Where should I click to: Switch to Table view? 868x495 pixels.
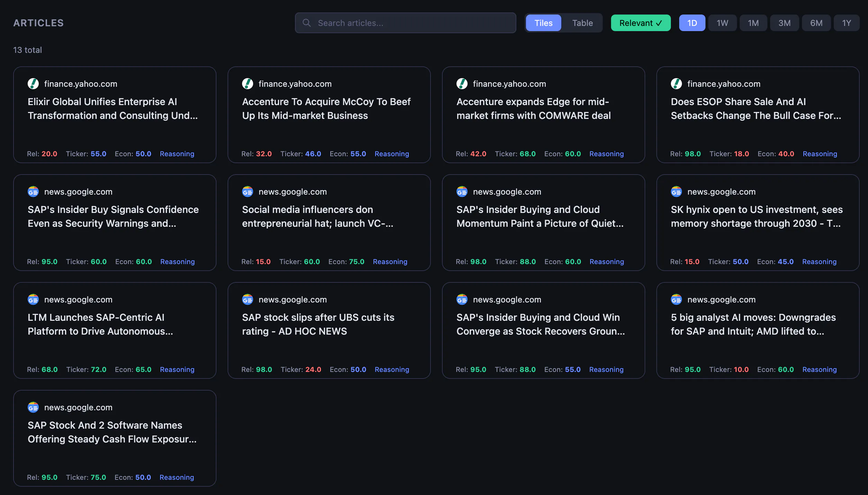pos(582,23)
